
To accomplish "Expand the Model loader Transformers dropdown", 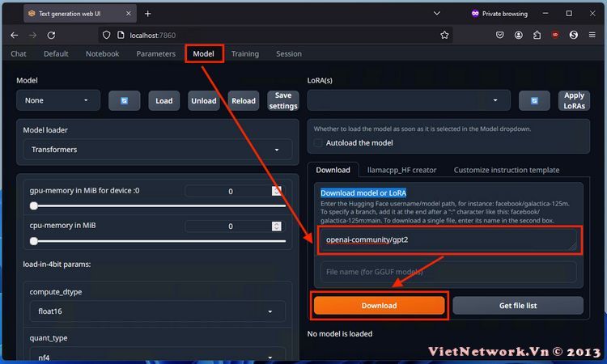I will point(154,150).
